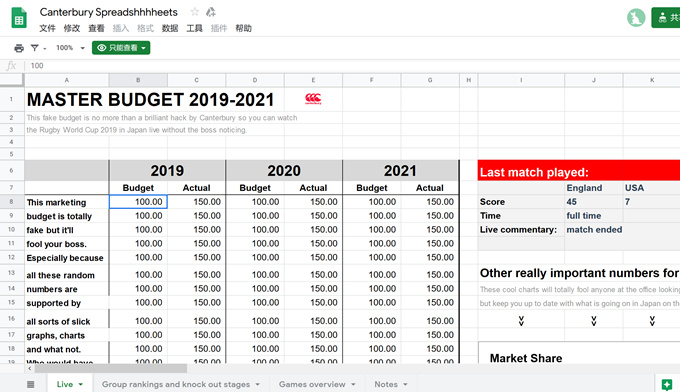680x392 pixels.
Task: Open the Notes tab dropdown arrow
Action: tap(405, 384)
